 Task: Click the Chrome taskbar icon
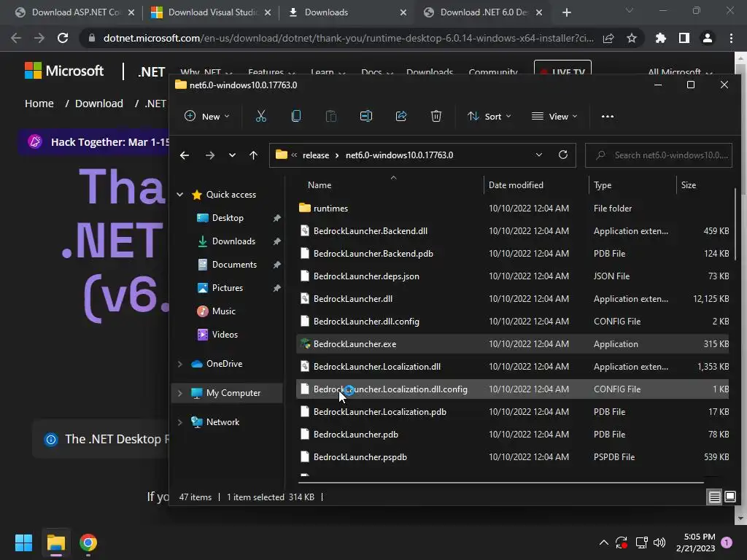[x=88, y=542]
